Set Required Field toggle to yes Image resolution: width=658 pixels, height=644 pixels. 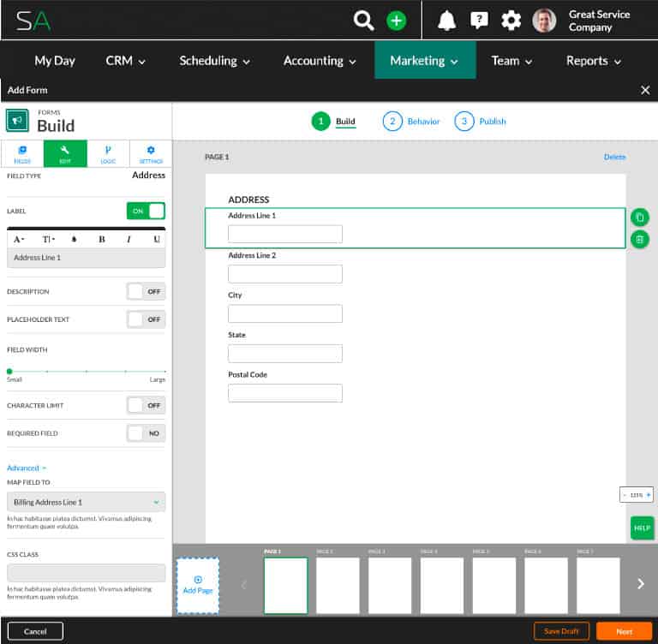(146, 433)
